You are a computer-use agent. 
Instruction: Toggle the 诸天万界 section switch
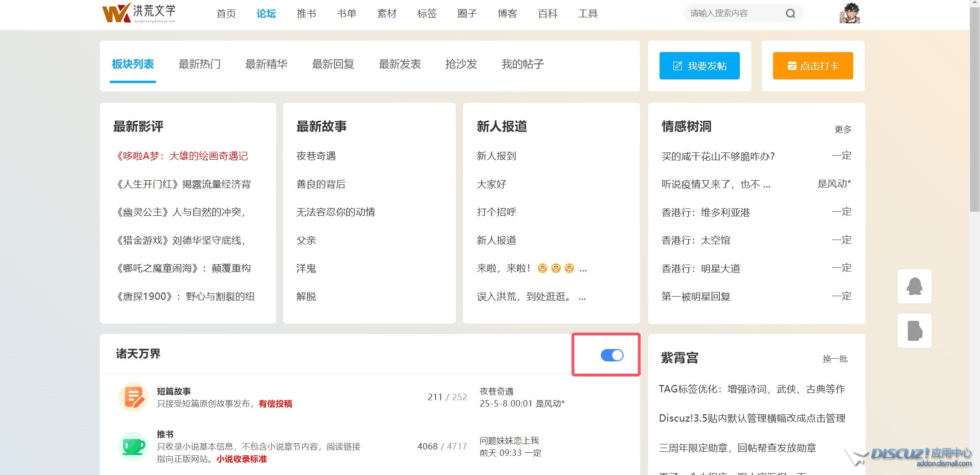point(612,355)
